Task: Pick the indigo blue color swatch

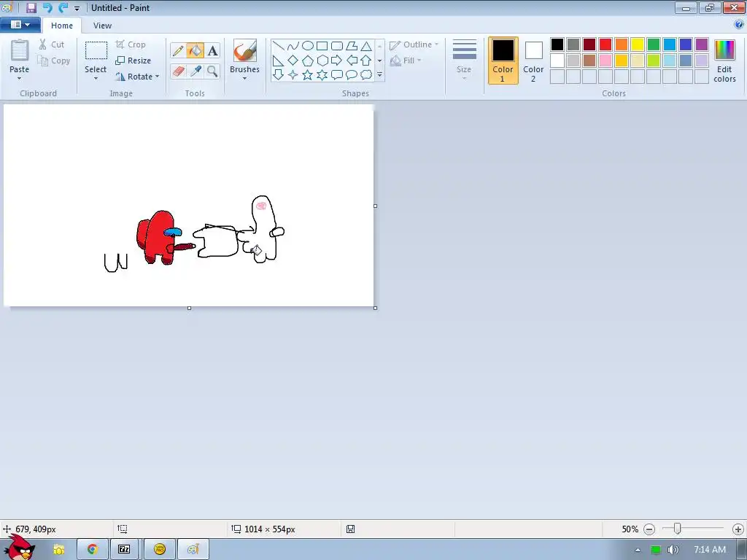Action: click(686, 44)
